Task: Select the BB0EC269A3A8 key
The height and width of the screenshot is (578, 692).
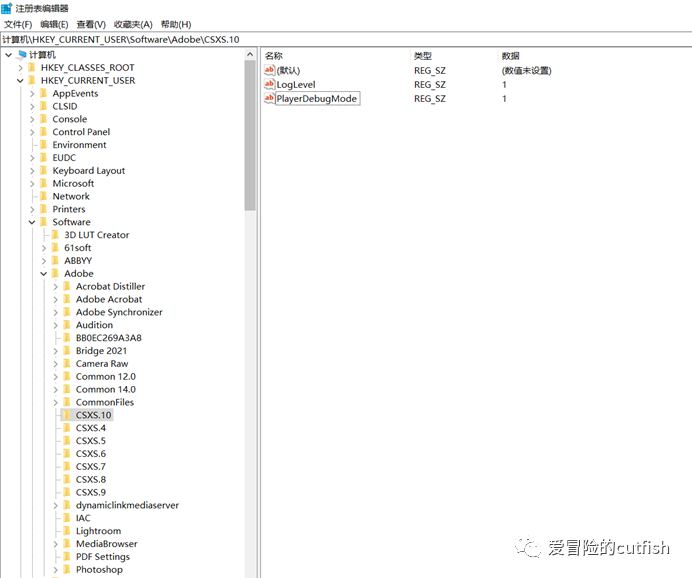Action: pos(109,338)
